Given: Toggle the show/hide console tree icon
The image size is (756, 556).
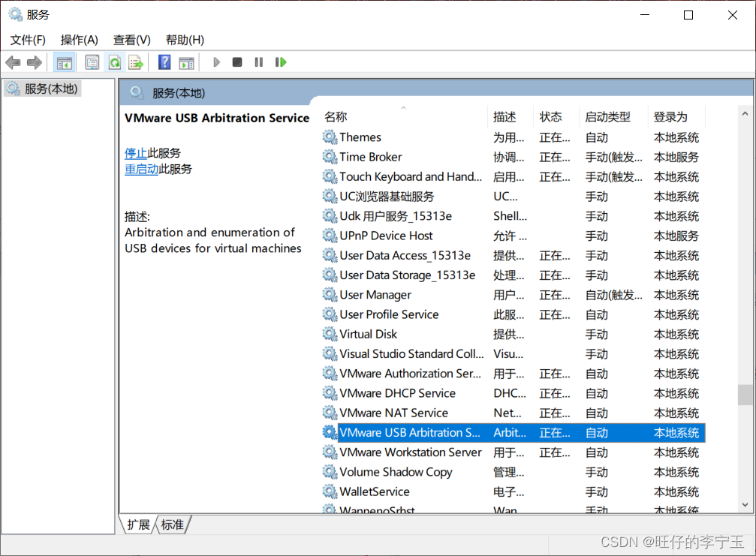Looking at the screenshot, I should pyautogui.click(x=64, y=62).
